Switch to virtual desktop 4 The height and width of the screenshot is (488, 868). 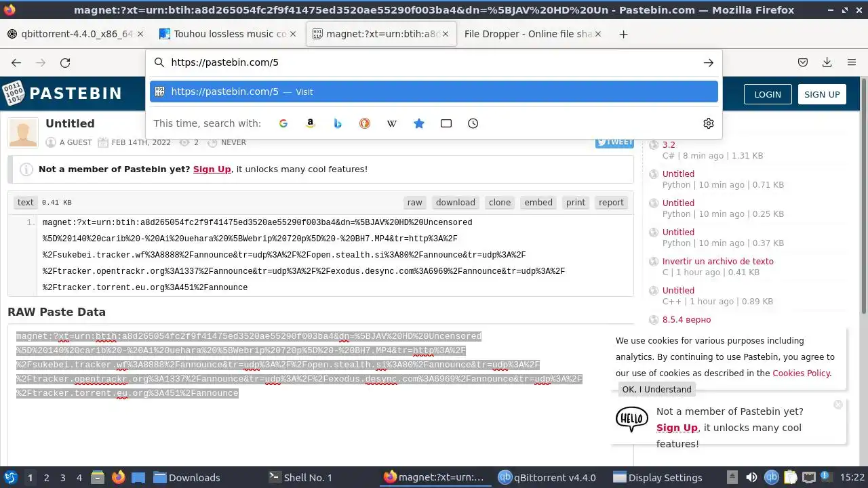(79, 477)
